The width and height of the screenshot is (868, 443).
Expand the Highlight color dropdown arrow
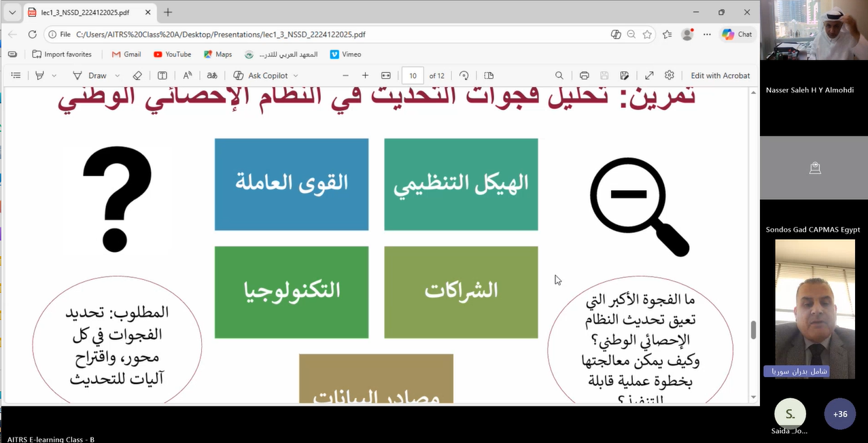54,75
